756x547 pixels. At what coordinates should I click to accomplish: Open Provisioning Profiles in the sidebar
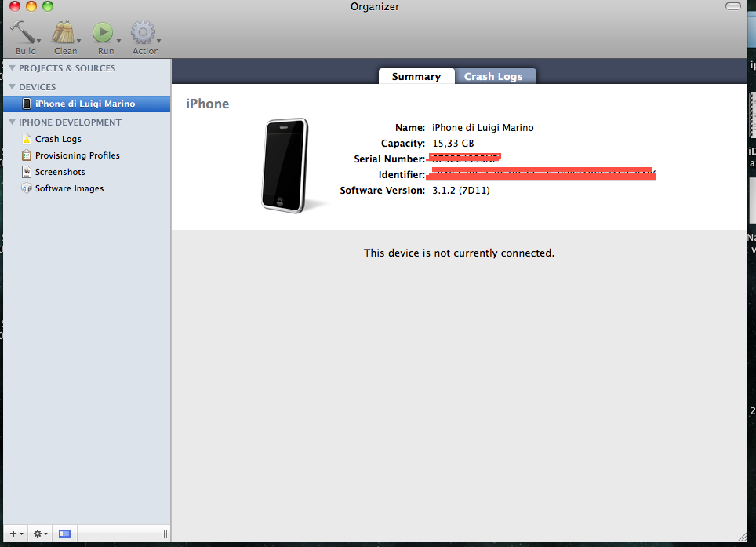tap(77, 155)
